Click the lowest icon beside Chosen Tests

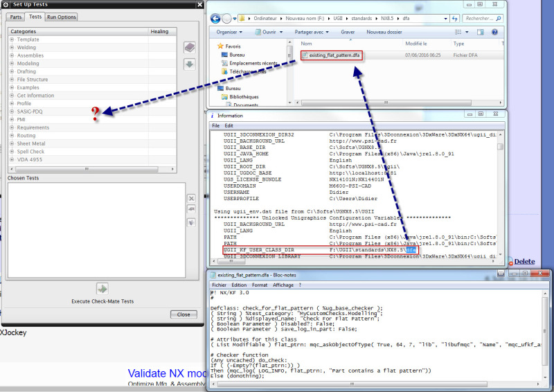(191, 223)
